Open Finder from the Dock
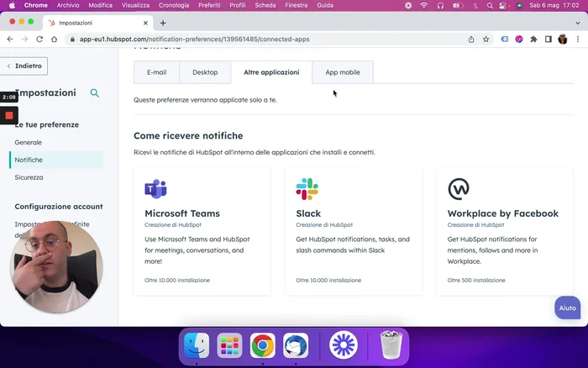This screenshot has height=368, width=588. [197, 345]
